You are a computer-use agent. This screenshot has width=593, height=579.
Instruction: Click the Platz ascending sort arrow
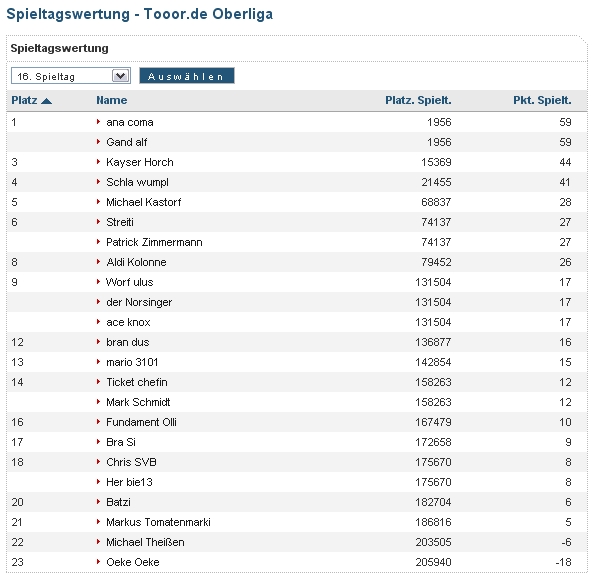(46, 101)
